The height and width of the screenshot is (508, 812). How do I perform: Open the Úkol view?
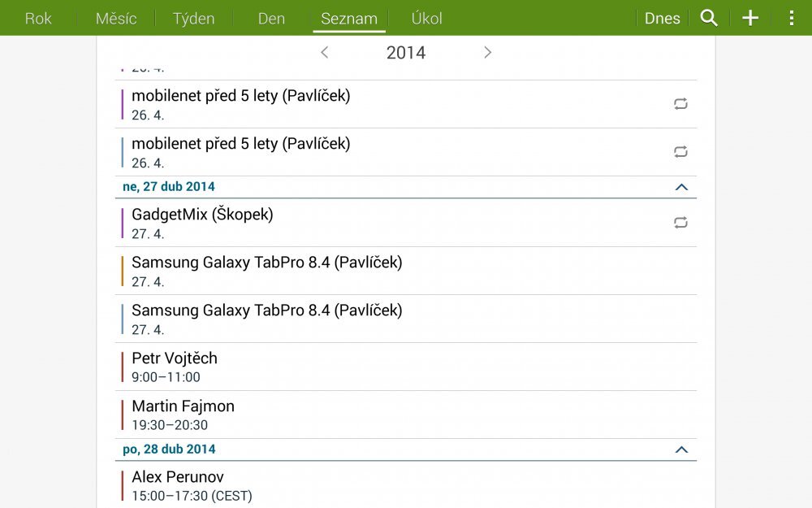point(426,17)
